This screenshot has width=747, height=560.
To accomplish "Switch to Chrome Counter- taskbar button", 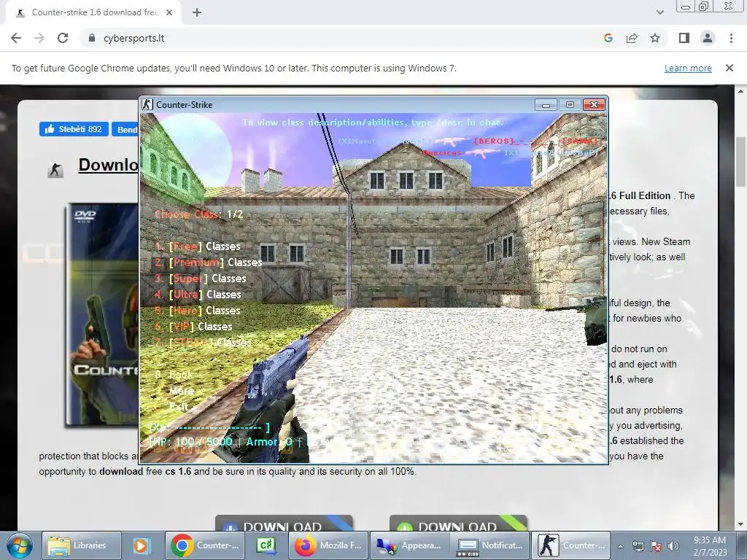I will (206, 545).
